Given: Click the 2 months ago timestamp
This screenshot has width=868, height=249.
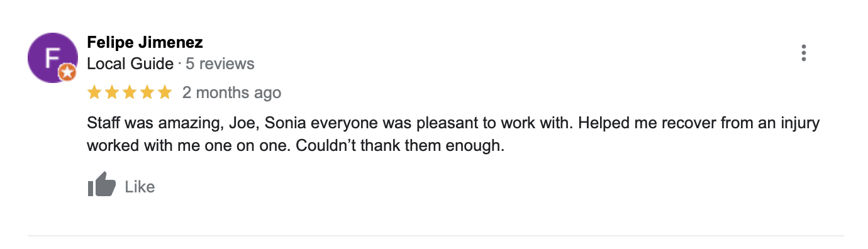Looking at the screenshot, I should [231, 93].
